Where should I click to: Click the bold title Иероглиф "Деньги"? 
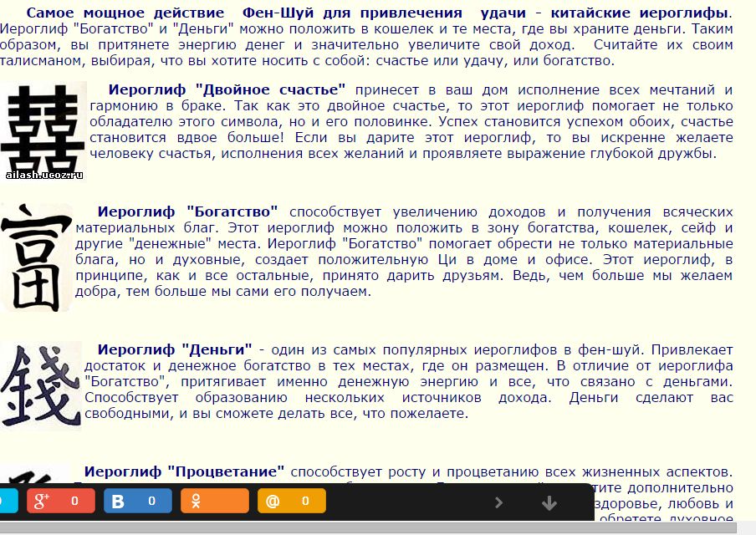click(175, 349)
